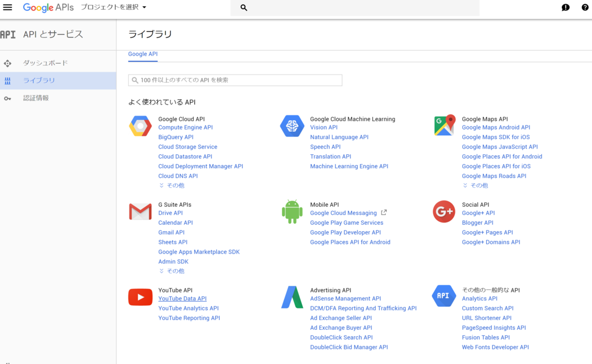
Task: Open Blogger API link
Action: pos(478,223)
